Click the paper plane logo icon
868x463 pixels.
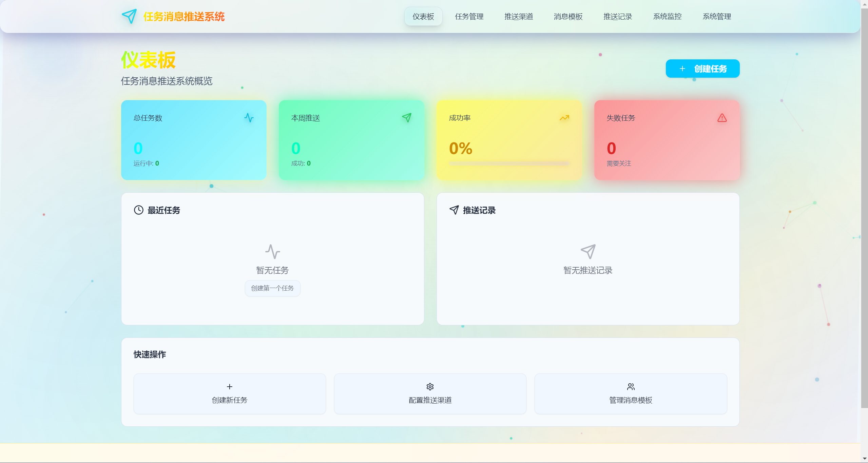point(129,16)
